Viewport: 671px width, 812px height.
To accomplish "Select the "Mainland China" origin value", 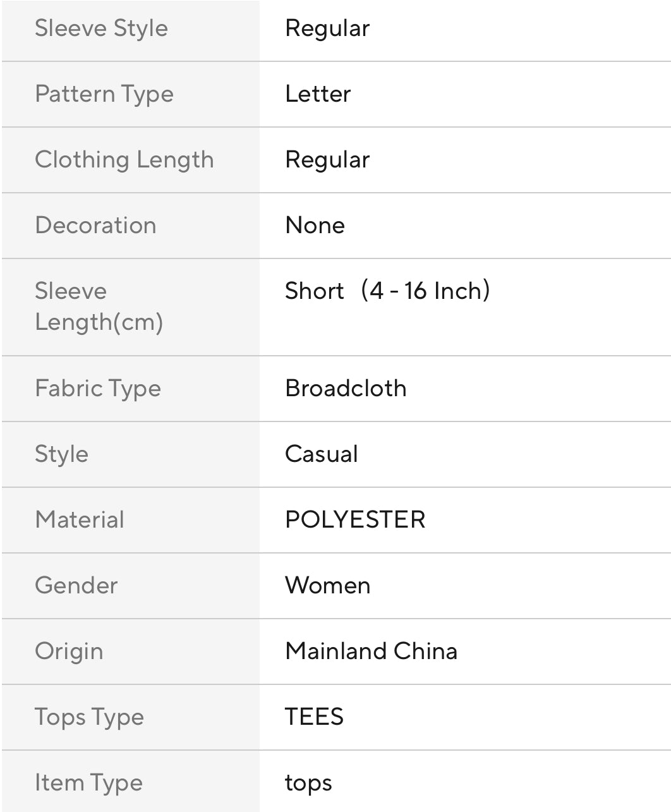I will pyautogui.click(x=371, y=651).
